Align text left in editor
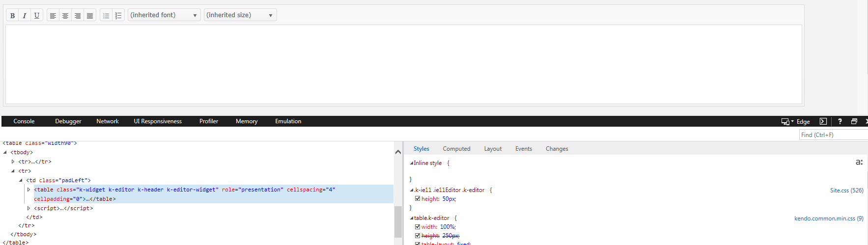The width and height of the screenshot is (868, 245). (53, 15)
